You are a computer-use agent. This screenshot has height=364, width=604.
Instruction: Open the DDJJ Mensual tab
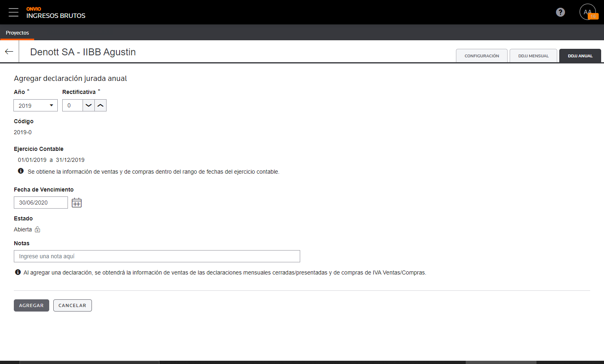point(533,56)
